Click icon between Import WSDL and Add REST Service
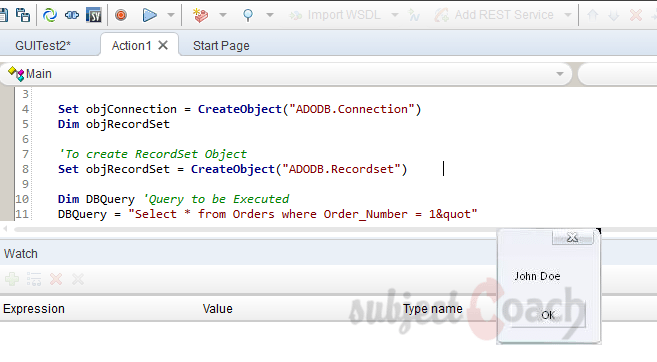 [414, 16]
